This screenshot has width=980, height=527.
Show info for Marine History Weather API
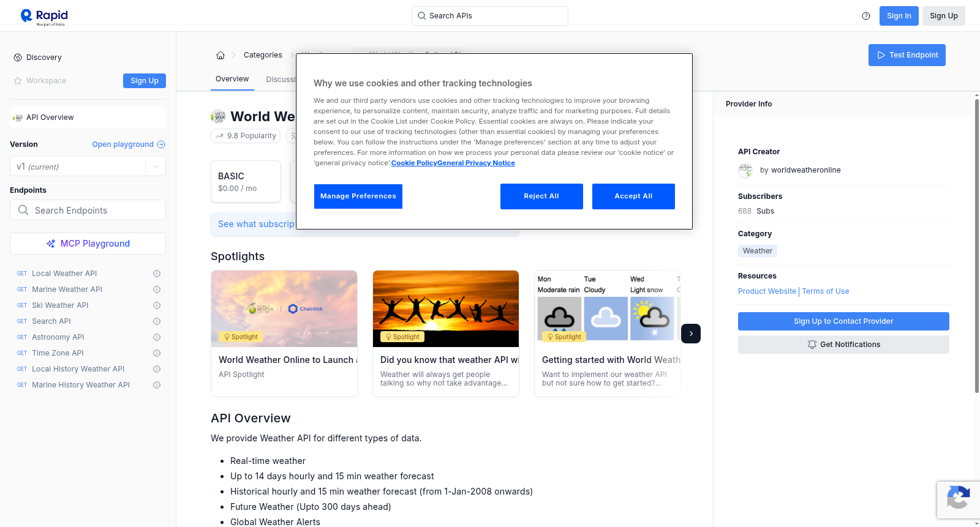[157, 385]
